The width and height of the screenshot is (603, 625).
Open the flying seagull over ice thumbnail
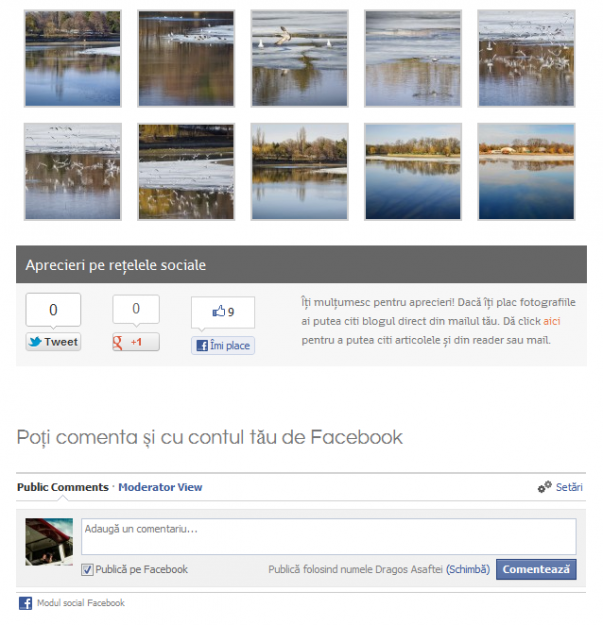(299, 59)
